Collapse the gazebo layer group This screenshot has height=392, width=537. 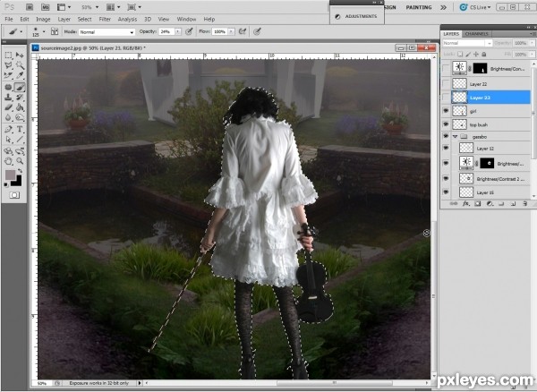point(456,137)
